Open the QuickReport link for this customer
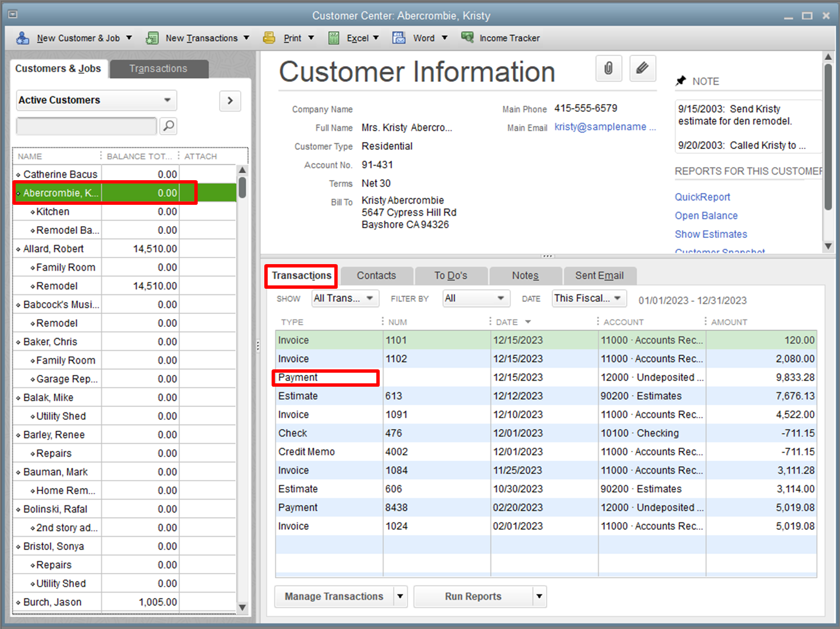Viewport: 840px width, 629px height. 702,197
